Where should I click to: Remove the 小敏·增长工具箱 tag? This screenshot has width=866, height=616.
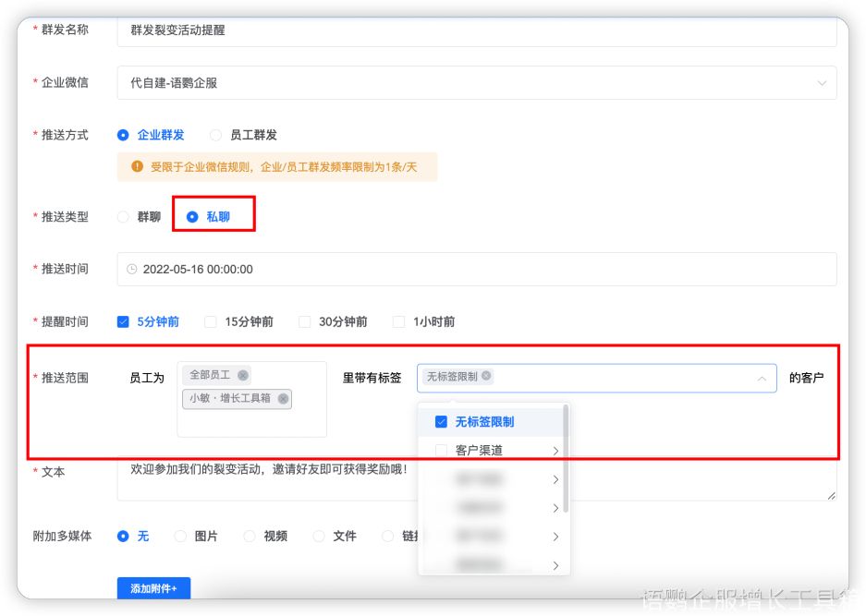pyautogui.click(x=283, y=399)
